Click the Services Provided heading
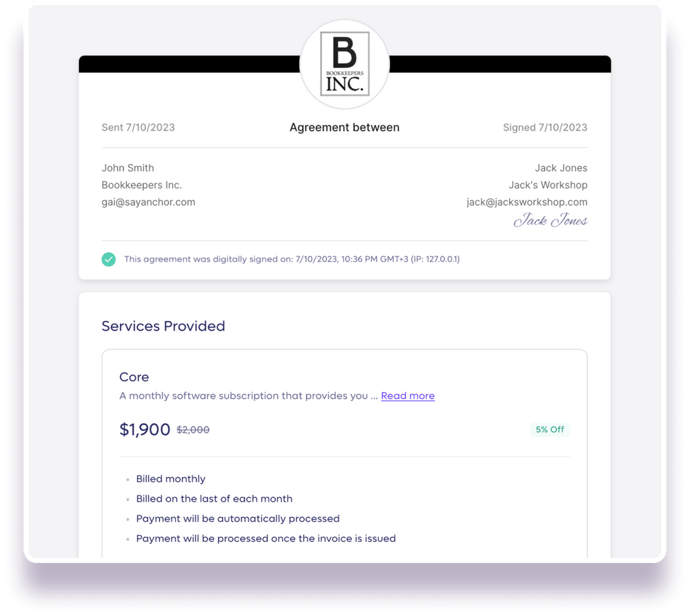This screenshot has width=689, height=616. [x=163, y=326]
